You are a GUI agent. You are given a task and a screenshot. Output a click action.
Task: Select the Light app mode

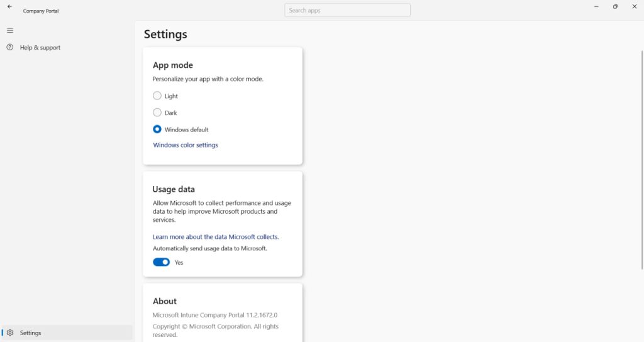click(157, 96)
